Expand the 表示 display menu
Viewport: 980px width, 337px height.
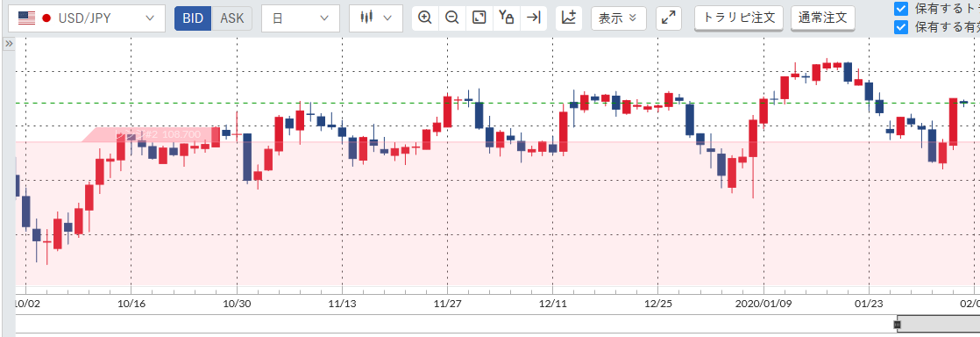click(x=618, y=18)
